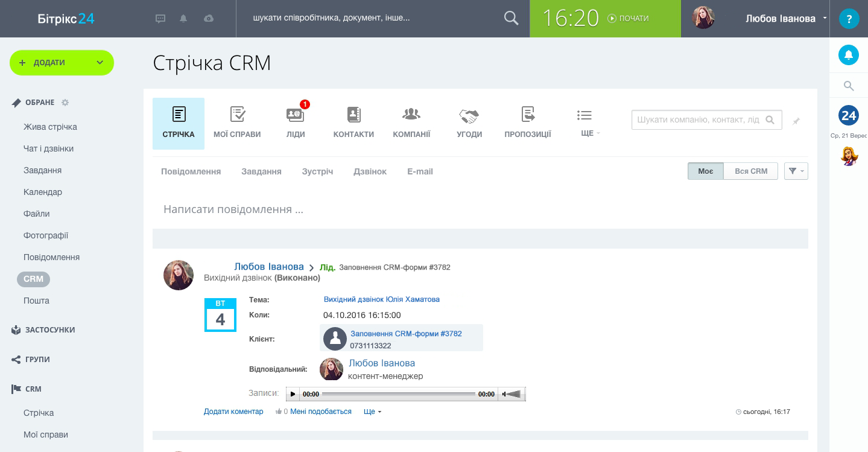868x452 pixels.
Task: Click the pin icon next to CRM search
Action: coord(796,121)
